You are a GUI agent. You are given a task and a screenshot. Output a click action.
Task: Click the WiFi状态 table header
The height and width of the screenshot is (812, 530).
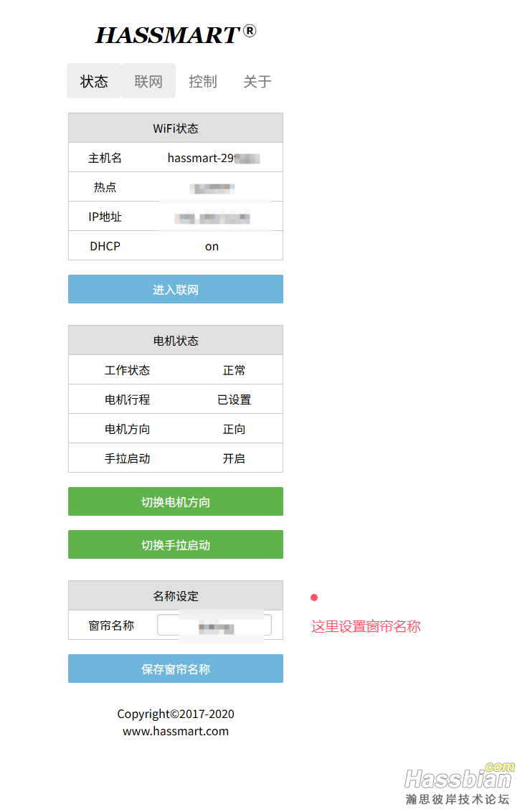[x=176, y=128]
